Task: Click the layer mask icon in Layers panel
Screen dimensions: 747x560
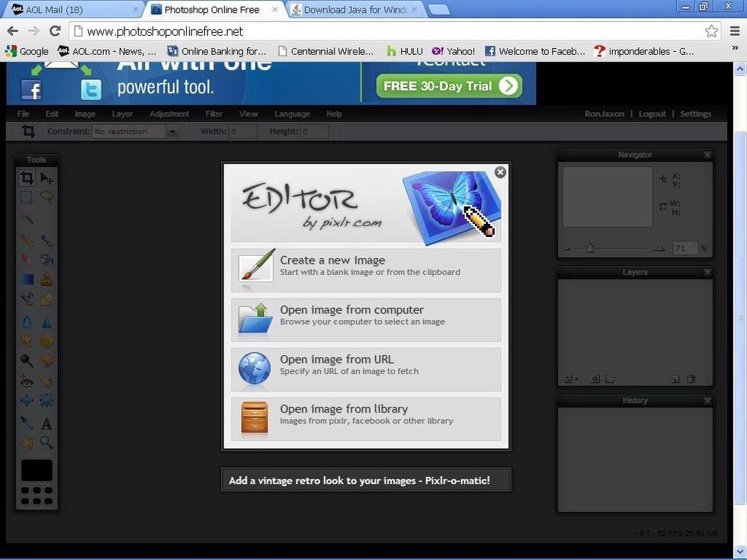Action: coord(595,379)
